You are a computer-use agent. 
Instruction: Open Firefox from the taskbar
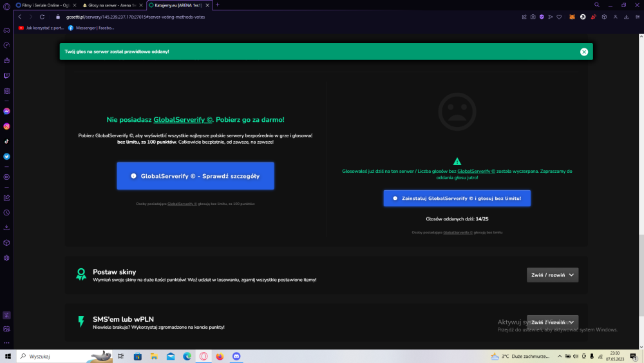coord(220,356)
